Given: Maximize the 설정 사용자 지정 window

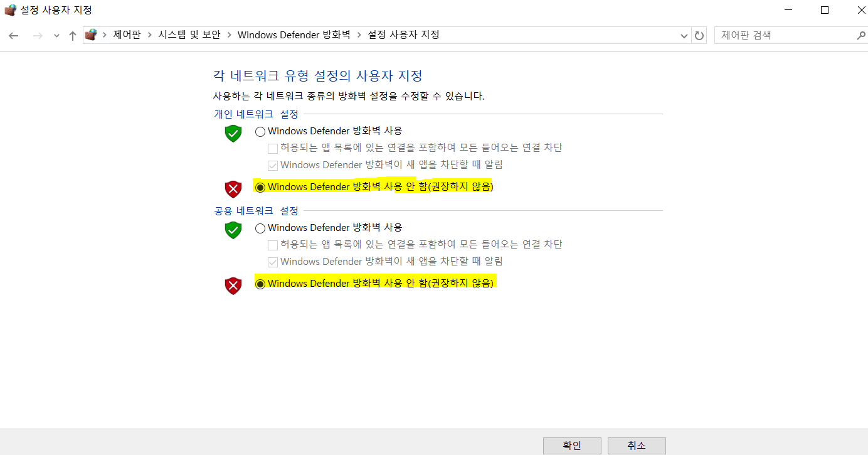Looking at the screenshot, I should click(x=825, y=10).
